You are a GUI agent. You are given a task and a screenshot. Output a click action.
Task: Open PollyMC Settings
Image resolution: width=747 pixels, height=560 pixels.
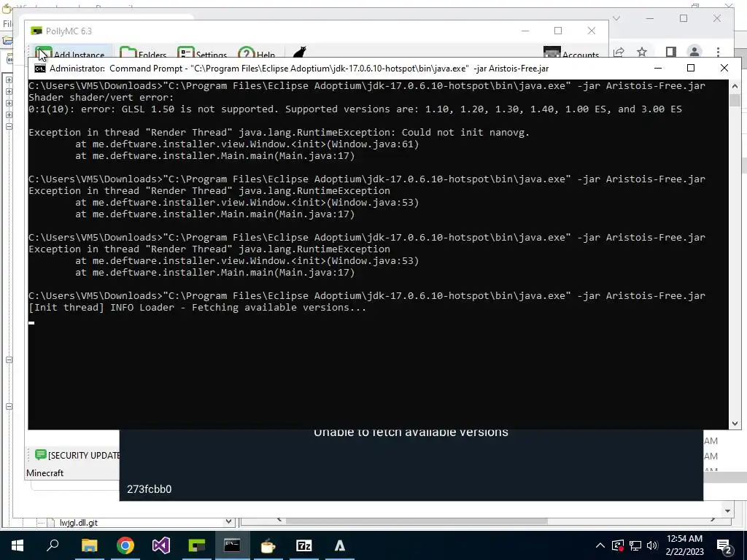click(x=202, y=52)
